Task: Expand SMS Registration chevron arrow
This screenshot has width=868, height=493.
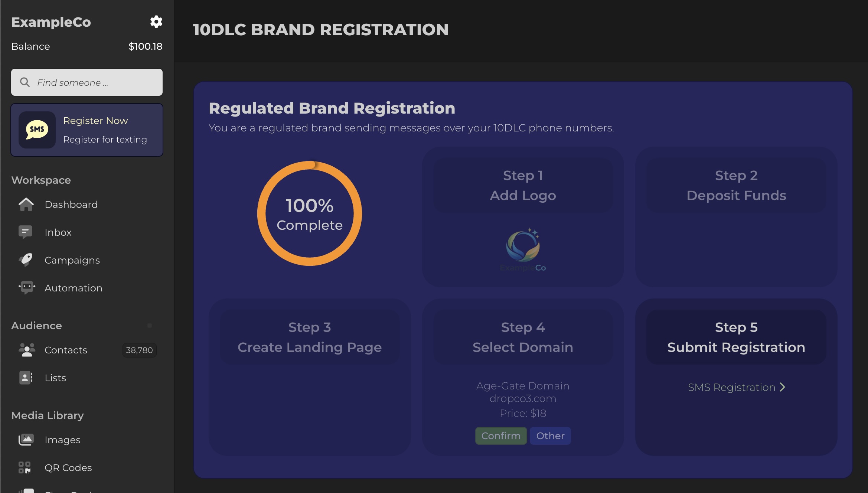Action: 783,387
